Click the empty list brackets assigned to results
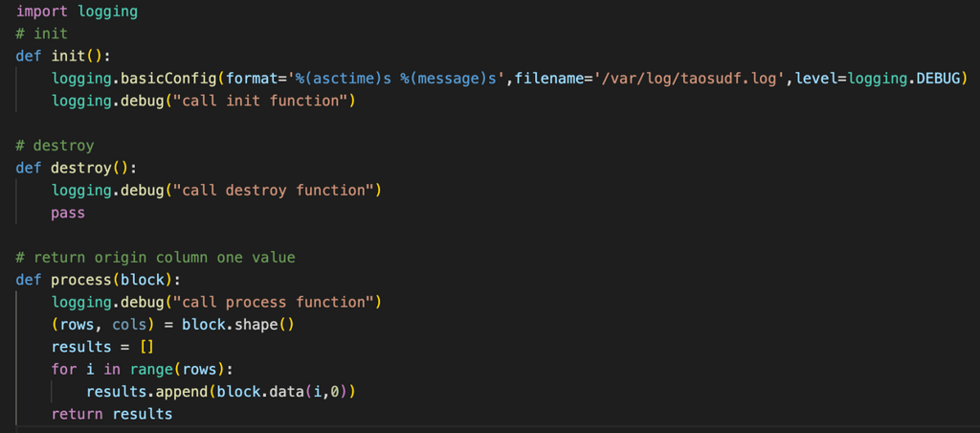Image resolution: width=980 pixels, height=433 pixels. [x=146, y=347]
